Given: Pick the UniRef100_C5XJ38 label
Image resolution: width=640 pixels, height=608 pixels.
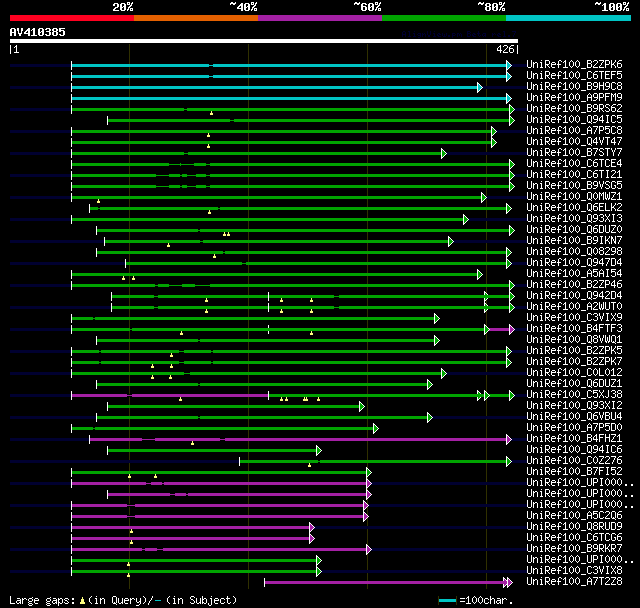Looking at the screenshot, I should pos(574,395).
